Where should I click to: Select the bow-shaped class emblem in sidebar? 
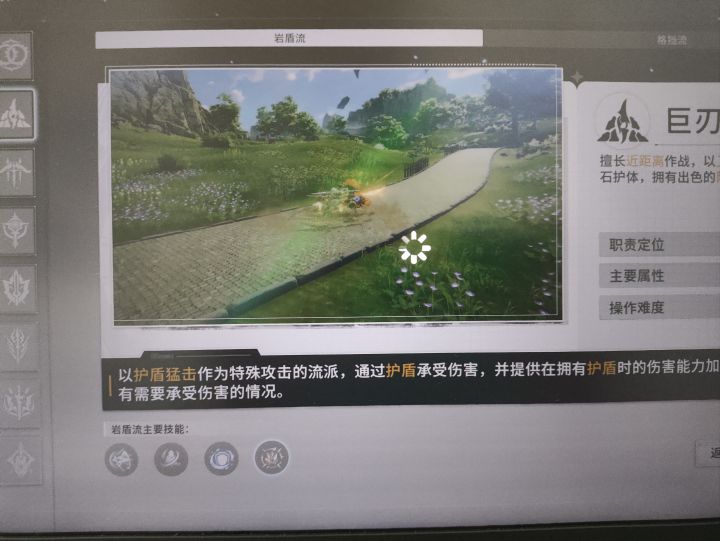(16, 173)
